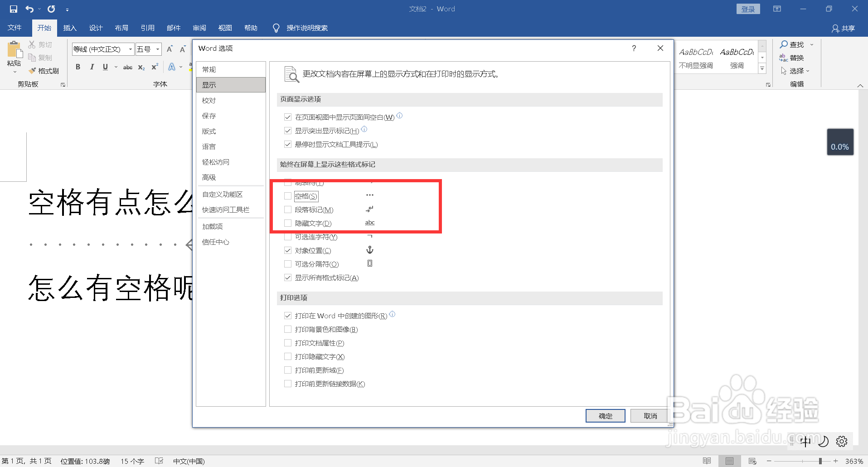Image resolution: width=868 pixels, height=467 pixels.
Task: Toggle 悬停时显示文档工具提示 checkbox
Action: tap(287, 144)
